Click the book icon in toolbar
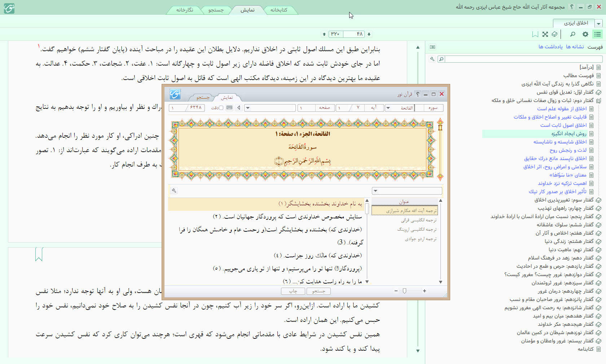The width and height of the screenshot is (606, 364). (554, 34)
